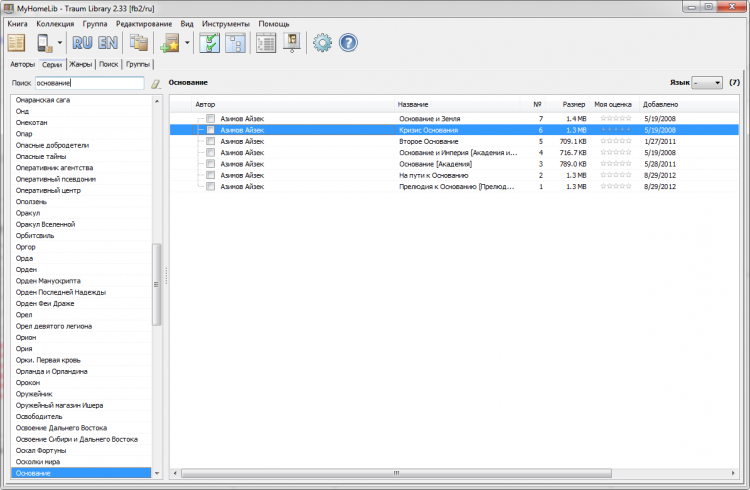Image resolution: width=750 pixels, height=490 pixels.
Task: Open the Инструменты menu
Action: (226, 23)
